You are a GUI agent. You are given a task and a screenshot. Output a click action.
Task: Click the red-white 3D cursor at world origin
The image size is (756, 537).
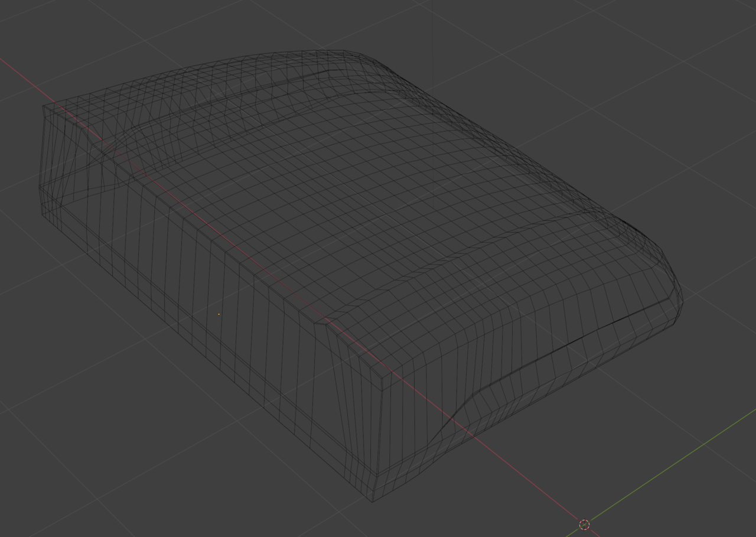584,525
